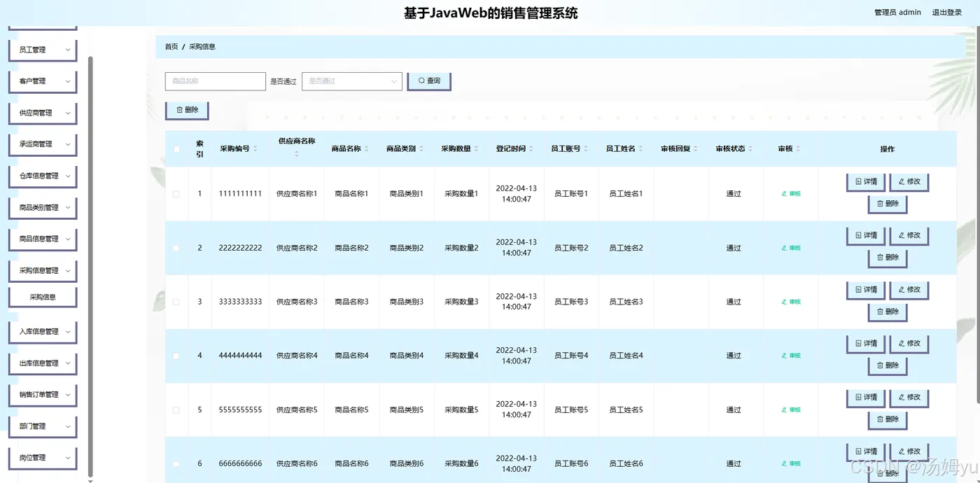Click 修改 for row 1111111111

click(909, 182)
